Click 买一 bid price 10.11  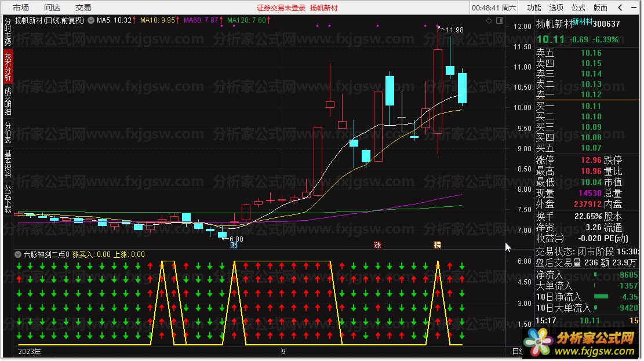[x=591, y=107]
